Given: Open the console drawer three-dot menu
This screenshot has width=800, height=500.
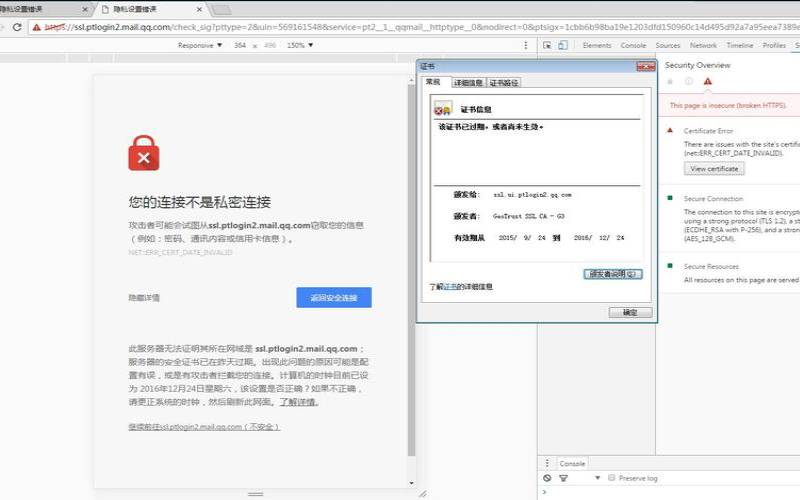Looking at the screenshot, I should tap(547, 463).
